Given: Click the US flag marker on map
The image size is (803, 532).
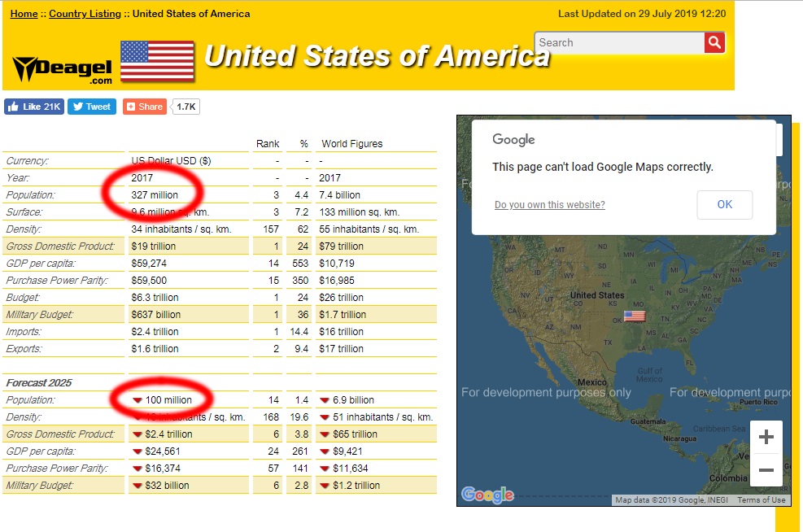Looking at the screenshot, I should (x=635, y=316).
